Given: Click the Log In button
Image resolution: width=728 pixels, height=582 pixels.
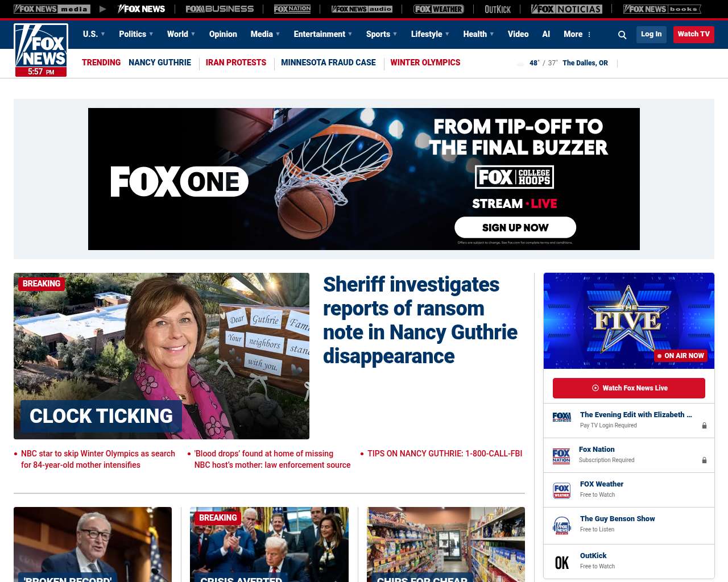Looking at the screenshot, I should [651, 34].
